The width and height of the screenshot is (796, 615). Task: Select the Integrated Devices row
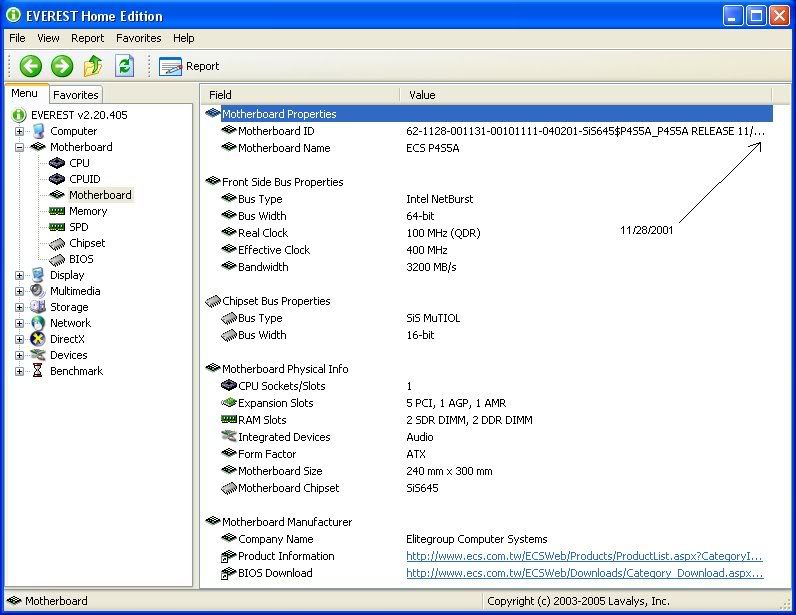(488, 437)
